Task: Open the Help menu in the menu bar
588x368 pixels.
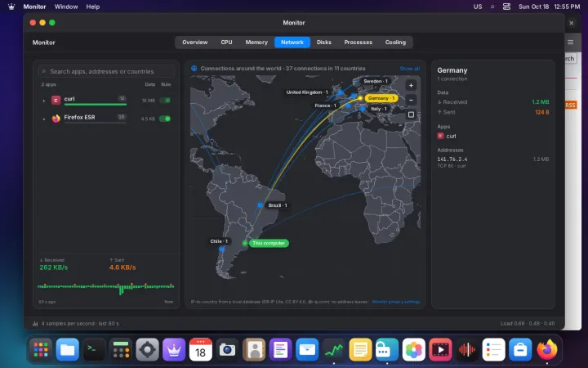Action: tap(92, 7)
